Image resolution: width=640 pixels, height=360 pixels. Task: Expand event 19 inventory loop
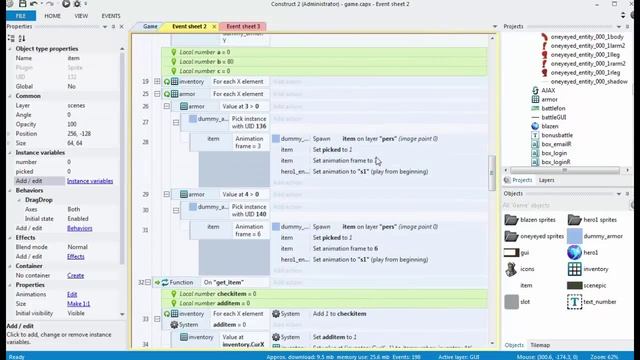[x=157, y=81]
